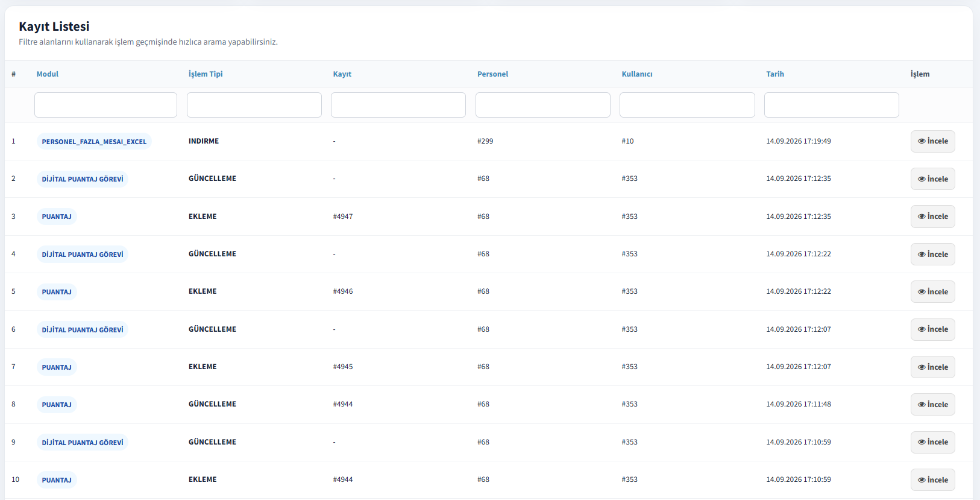
Task: Focus the İşlem Tipi filter input
Action: 254,105
